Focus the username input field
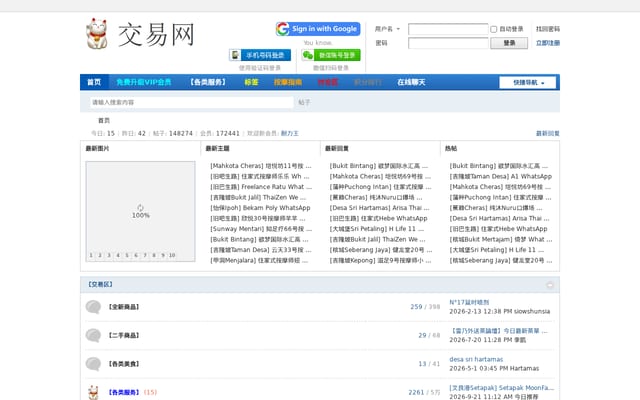 (448, 29)
